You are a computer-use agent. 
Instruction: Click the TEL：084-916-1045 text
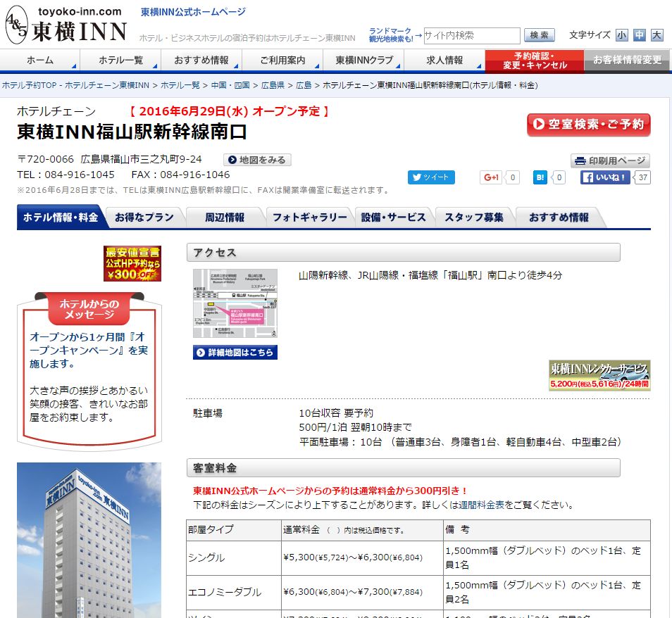66,175
